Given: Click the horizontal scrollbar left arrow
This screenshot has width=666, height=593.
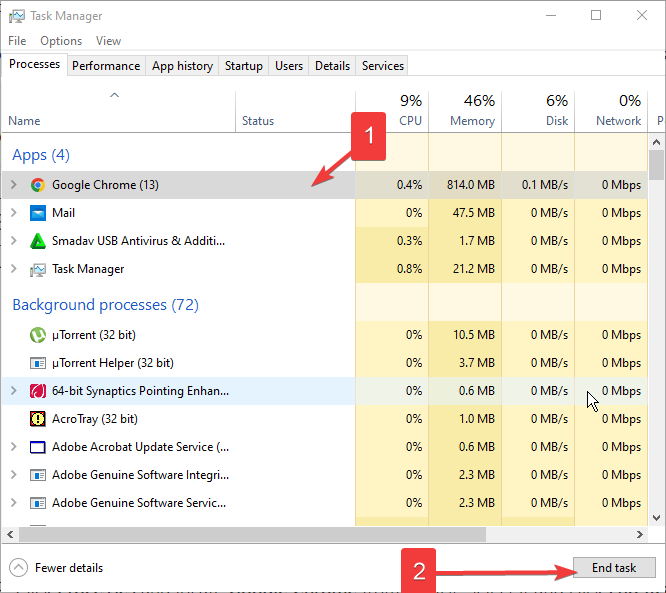Looking at the screenshot, I should (10, 534).
